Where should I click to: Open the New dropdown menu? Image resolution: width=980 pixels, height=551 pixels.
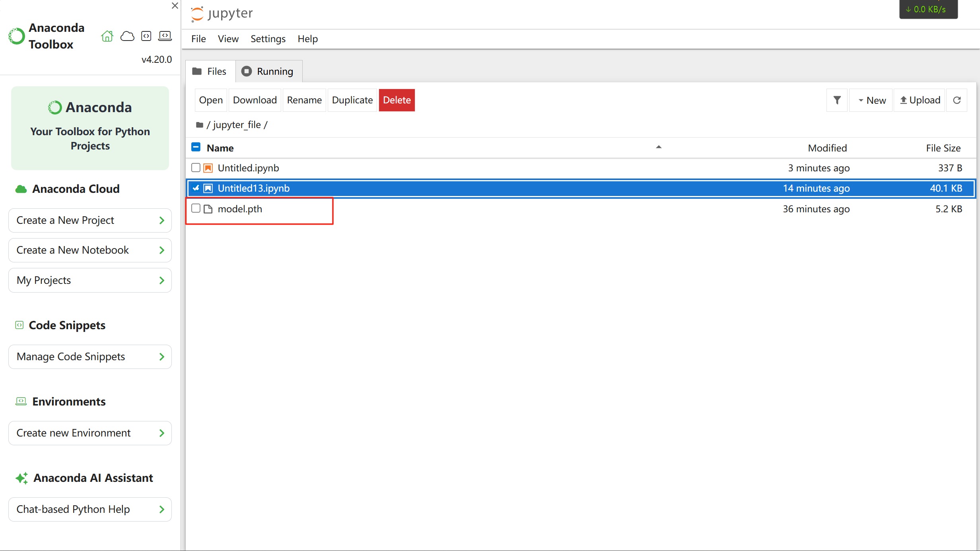(871, 100)
